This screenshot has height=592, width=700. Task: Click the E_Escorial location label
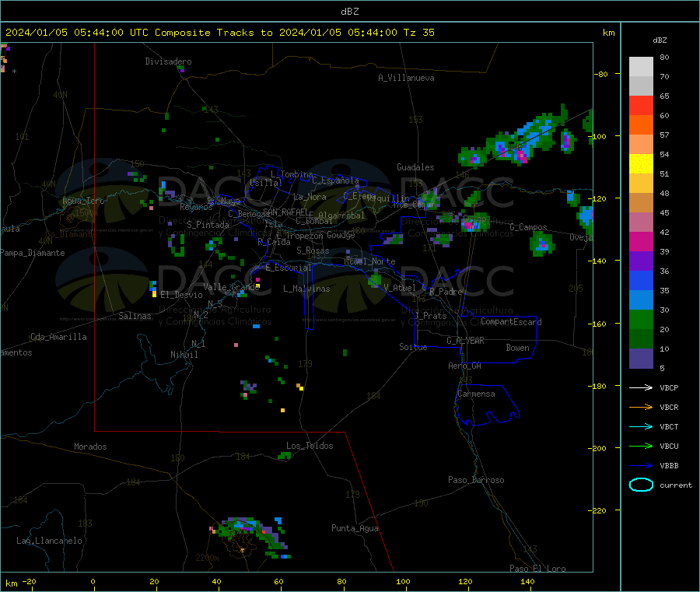(289, 268)
